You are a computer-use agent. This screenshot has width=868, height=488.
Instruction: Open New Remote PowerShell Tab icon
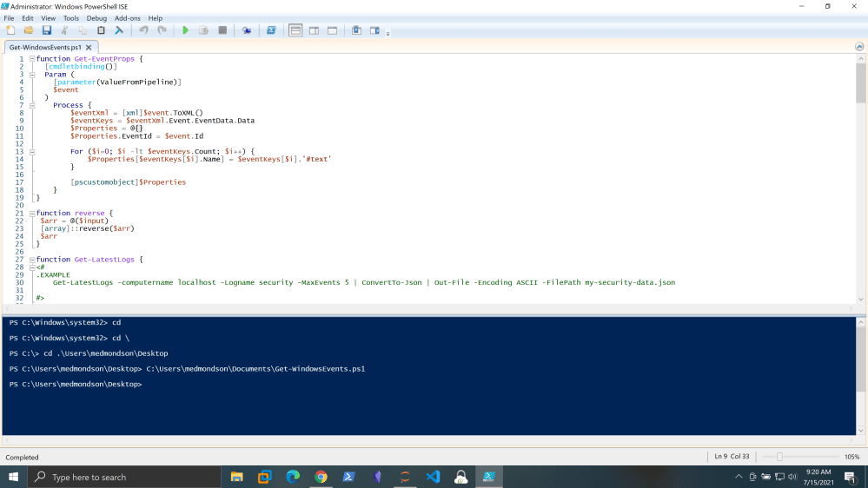pyautogui.click(x=247, y=30)
